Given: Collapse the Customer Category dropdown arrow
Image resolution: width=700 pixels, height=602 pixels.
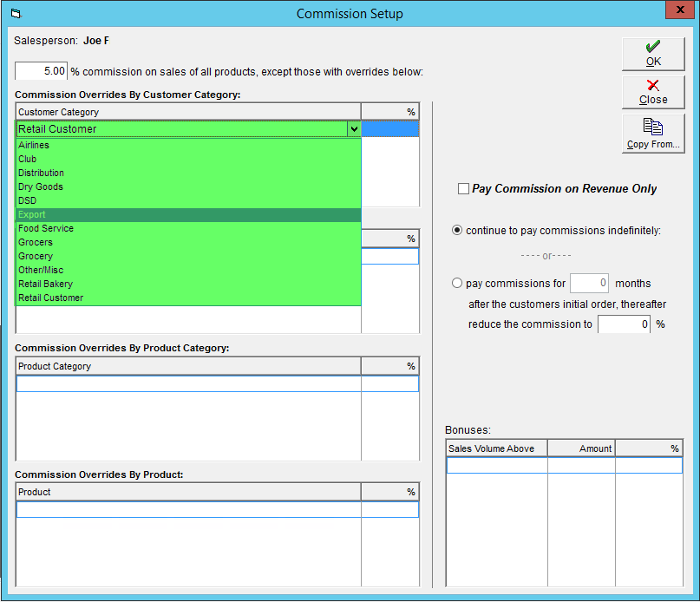Looking at the screenshot, I should [354, 129].
